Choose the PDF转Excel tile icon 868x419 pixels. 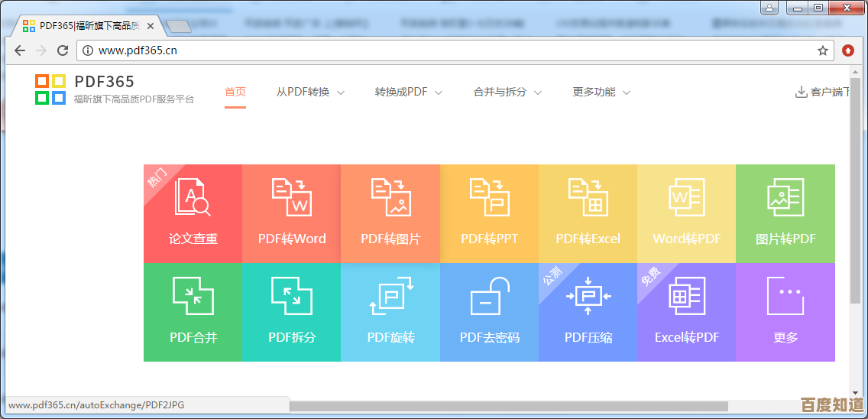pos(588,197)
